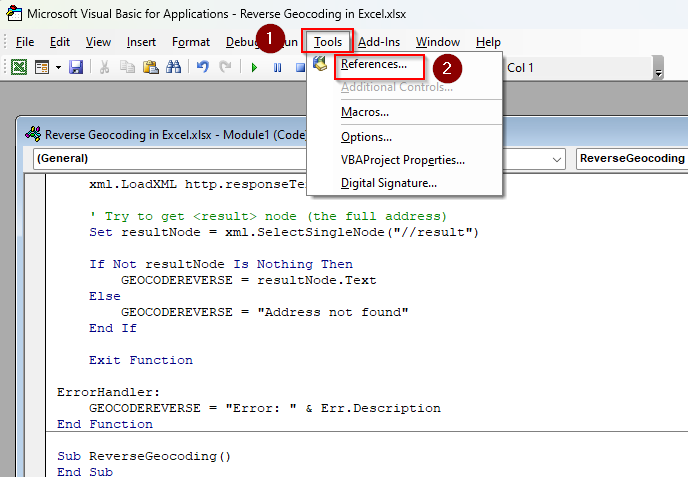Open the View menu

(x=98, y=42)
